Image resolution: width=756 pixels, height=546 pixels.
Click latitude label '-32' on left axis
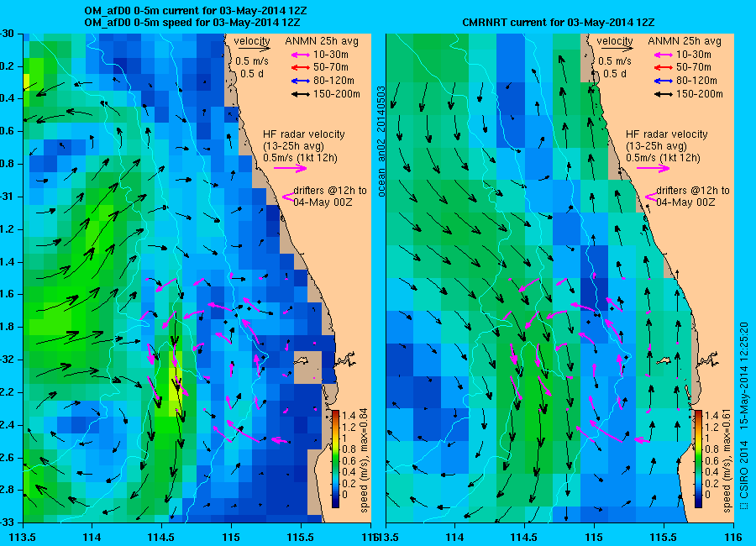7,360
